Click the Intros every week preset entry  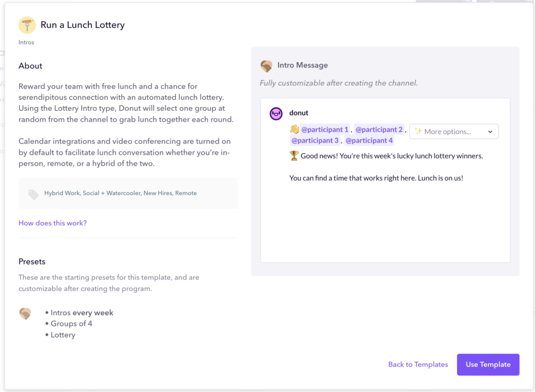(81, 312)
